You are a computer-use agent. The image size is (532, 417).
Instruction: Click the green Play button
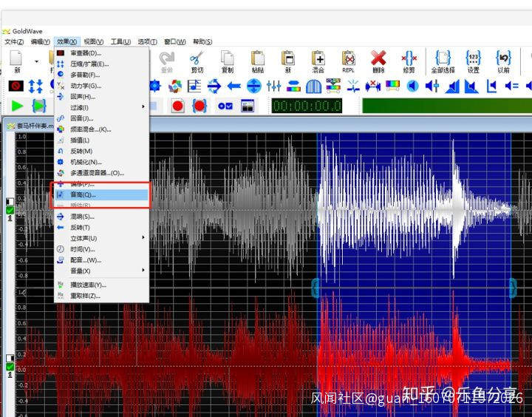(x=17, y=106)
